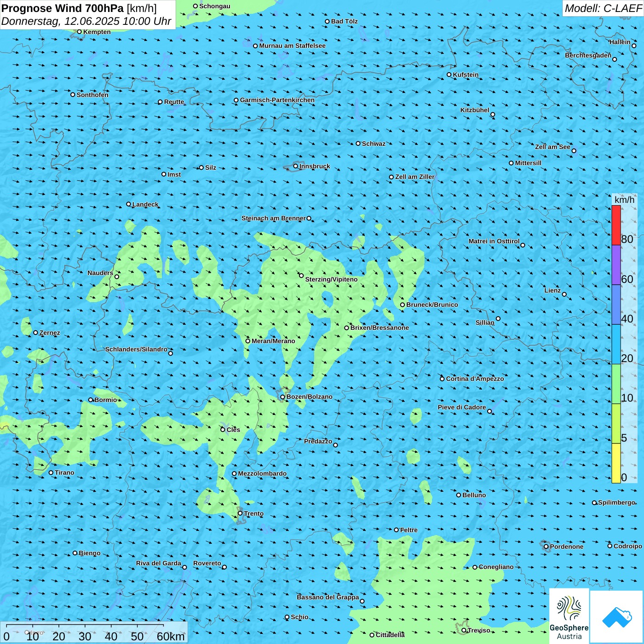Select the Kitzbühel place name
Image resolution: width=644 pixels, height=644 pixels.
coord(475,110)
